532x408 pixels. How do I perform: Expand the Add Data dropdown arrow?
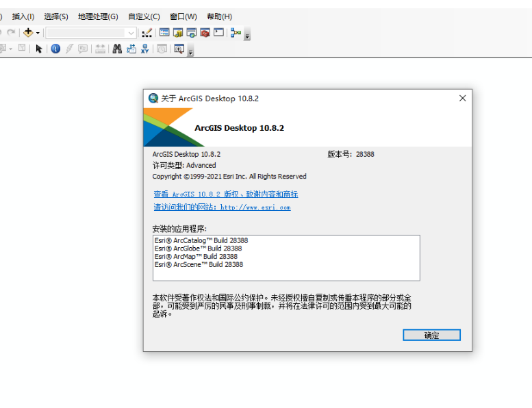click(38, 33)
